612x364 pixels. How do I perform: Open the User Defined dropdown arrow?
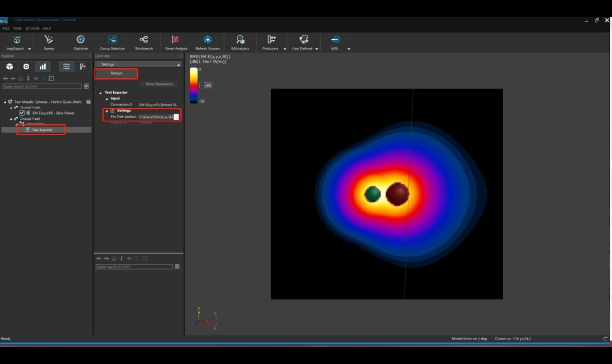pyautogui.click(x=317, y=49)
